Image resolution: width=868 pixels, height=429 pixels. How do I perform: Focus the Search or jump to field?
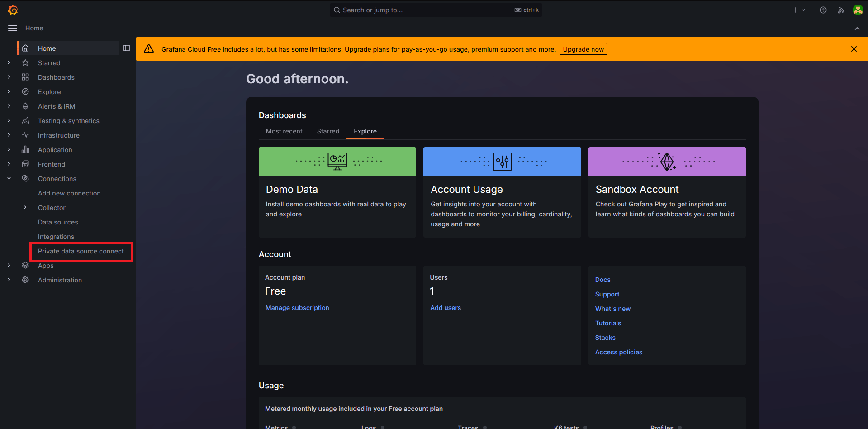coord(436,10)
